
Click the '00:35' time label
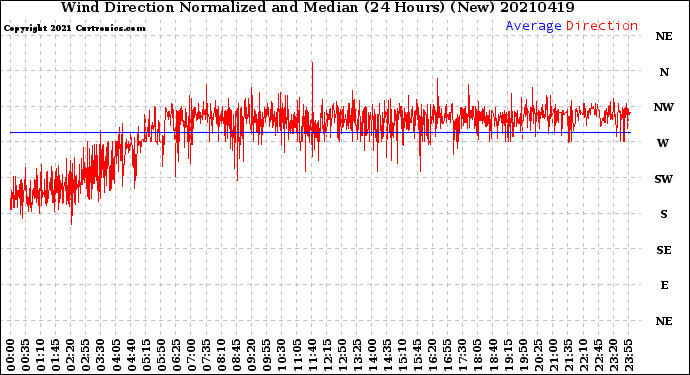tap(26, 355)
